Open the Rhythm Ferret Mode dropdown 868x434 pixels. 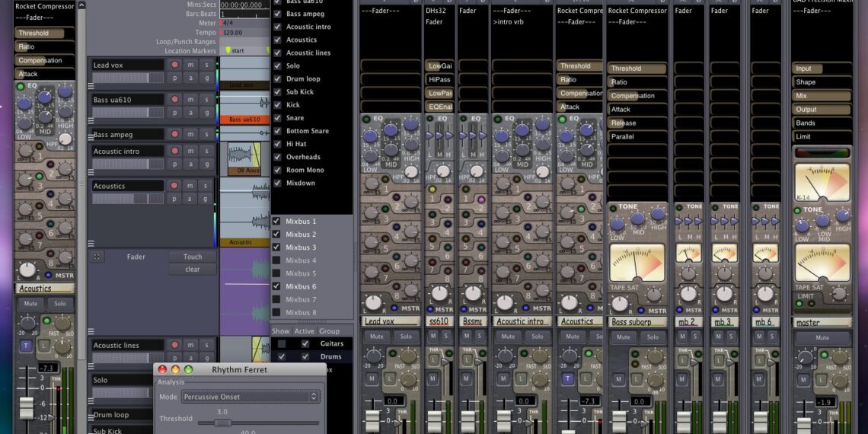click(250, 397)
